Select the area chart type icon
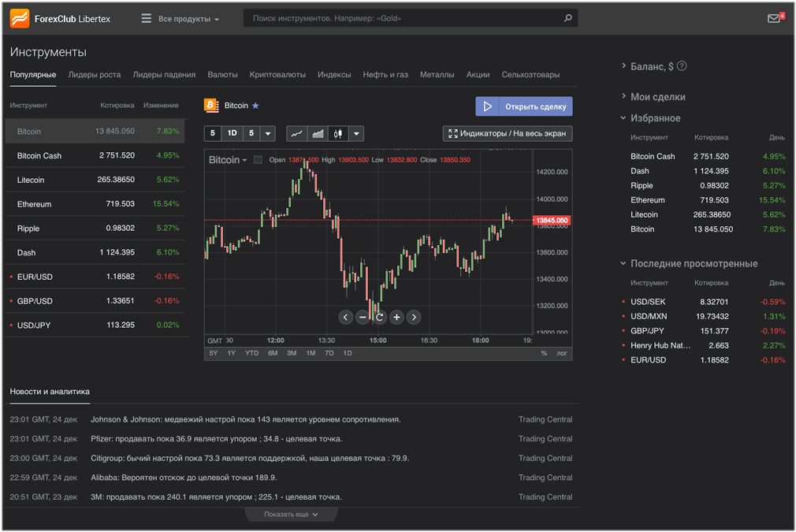Screen dimensions: 796x532 coord(318,134)
